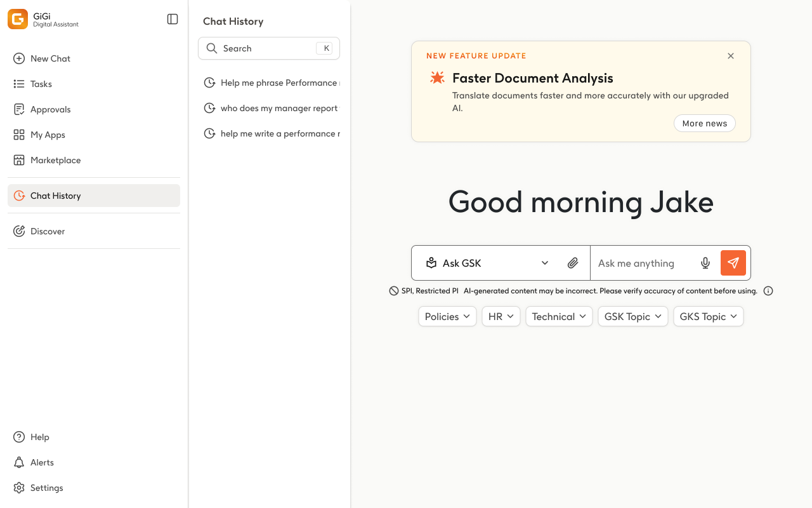Open chat 'Help me phrase Performance'
The width and height of the screenshot is (812, 508).
(x=269, y=83)
